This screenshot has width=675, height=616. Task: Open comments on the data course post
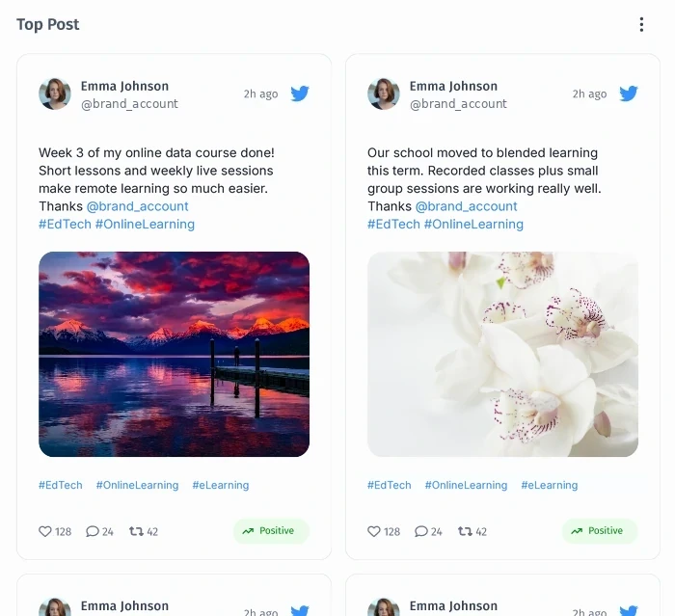(x=93, y=531)
